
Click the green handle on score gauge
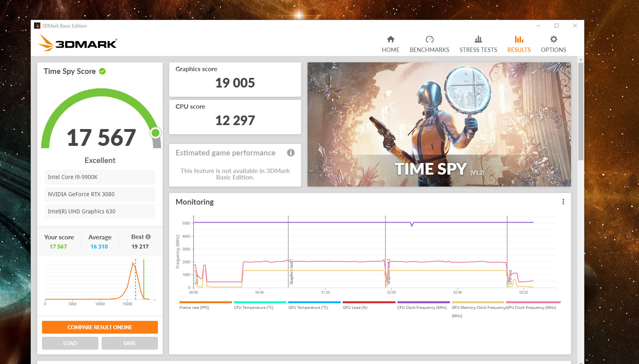[x=156, y=133]
